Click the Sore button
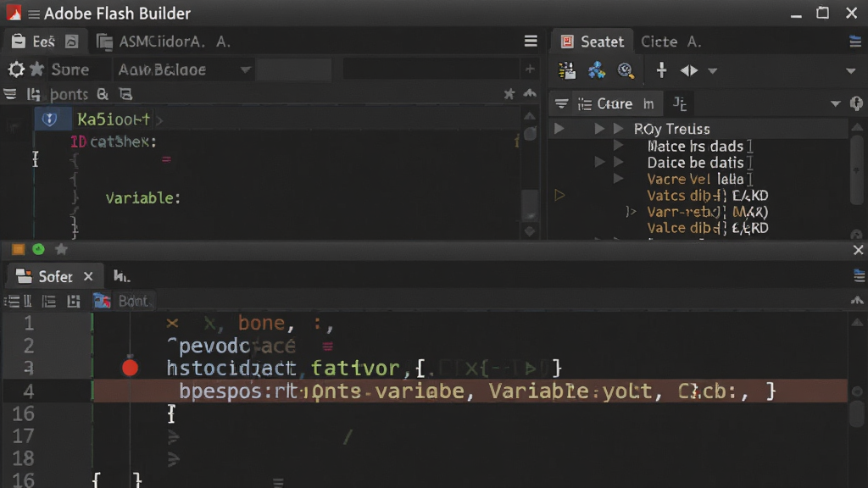 [x=70, y=69]
